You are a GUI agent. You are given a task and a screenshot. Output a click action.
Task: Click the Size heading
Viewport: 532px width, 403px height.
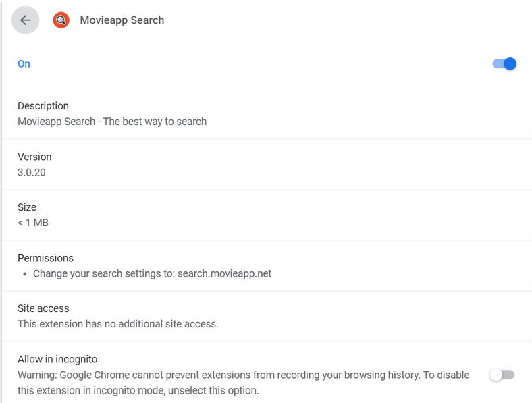click(x=27, y=207)
